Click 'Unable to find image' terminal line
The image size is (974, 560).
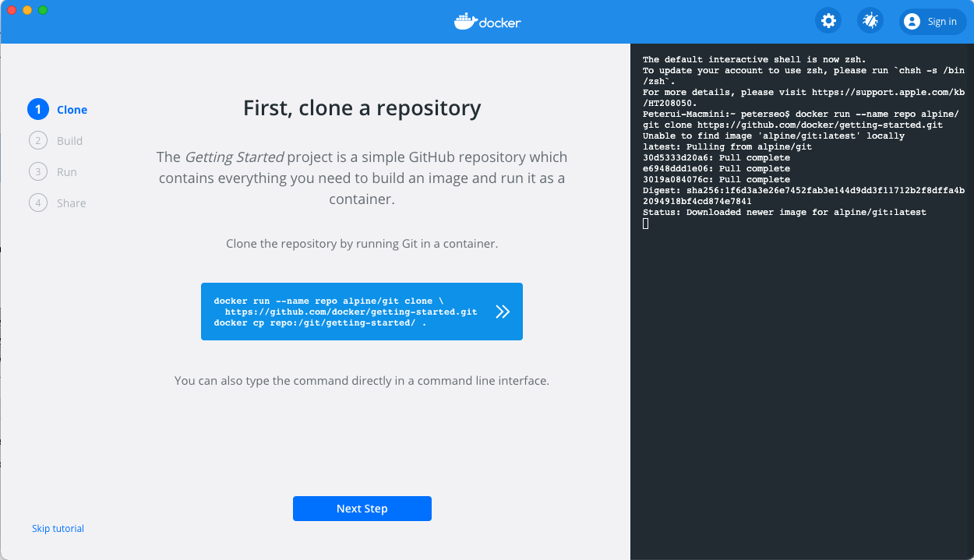click(774, 136)
